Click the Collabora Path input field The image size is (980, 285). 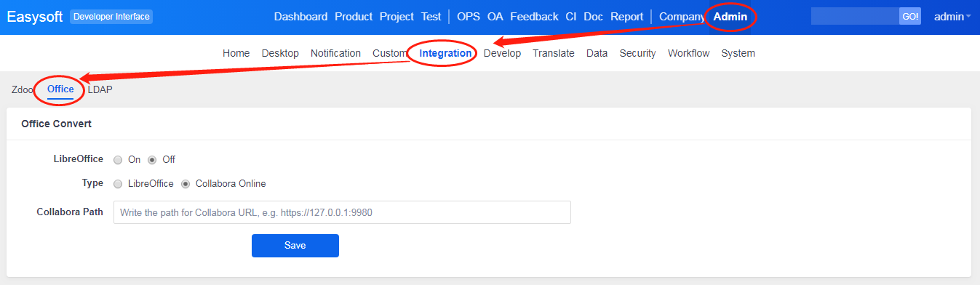coord(342,212)
